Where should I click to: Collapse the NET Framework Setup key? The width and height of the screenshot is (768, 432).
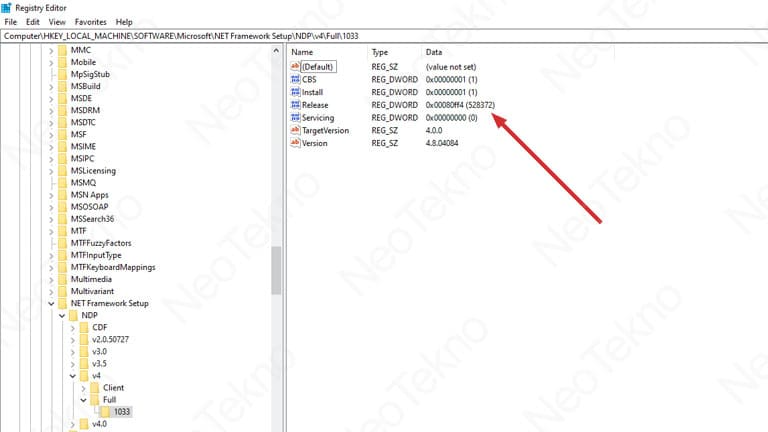(50, 302)
